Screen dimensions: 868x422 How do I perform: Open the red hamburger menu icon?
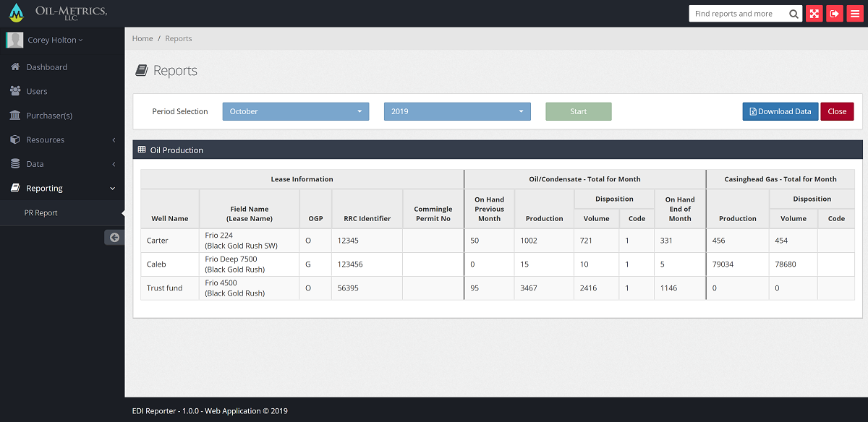tap(854, 14)
